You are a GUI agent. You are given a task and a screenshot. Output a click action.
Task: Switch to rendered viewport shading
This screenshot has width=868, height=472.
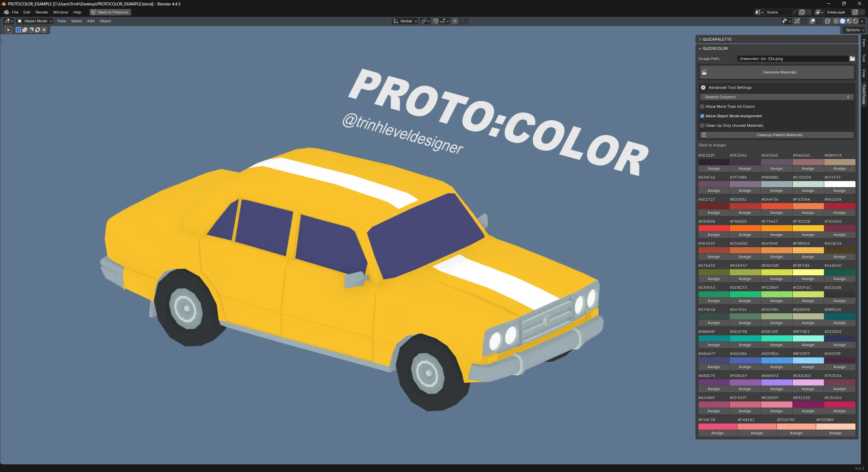[x=855, y=21]
